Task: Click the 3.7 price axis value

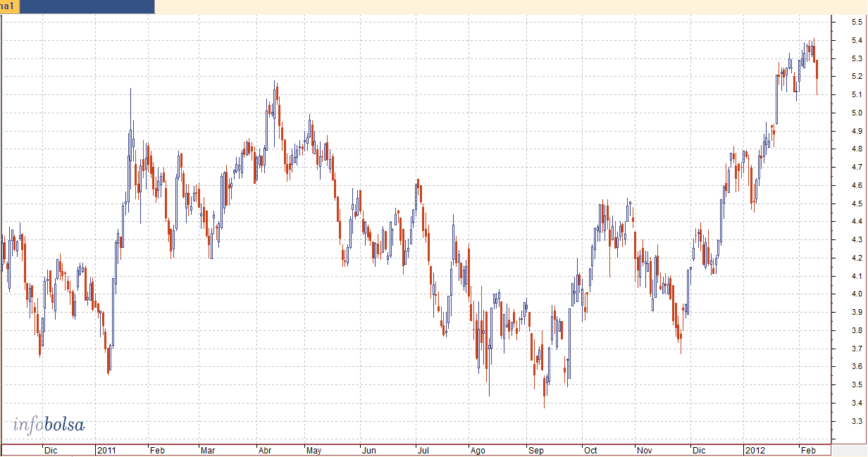Action: [857, 349]
